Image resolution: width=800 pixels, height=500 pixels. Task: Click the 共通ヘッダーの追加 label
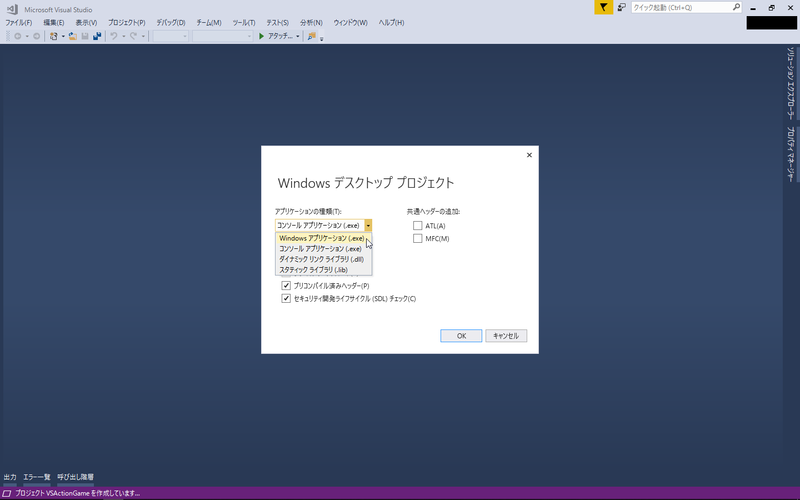tap(433, 211)
